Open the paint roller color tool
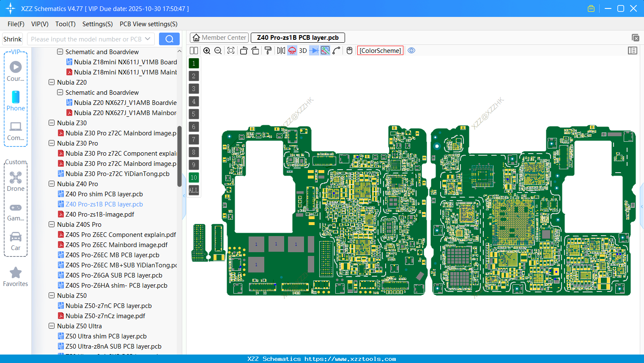 coord(268,50)
